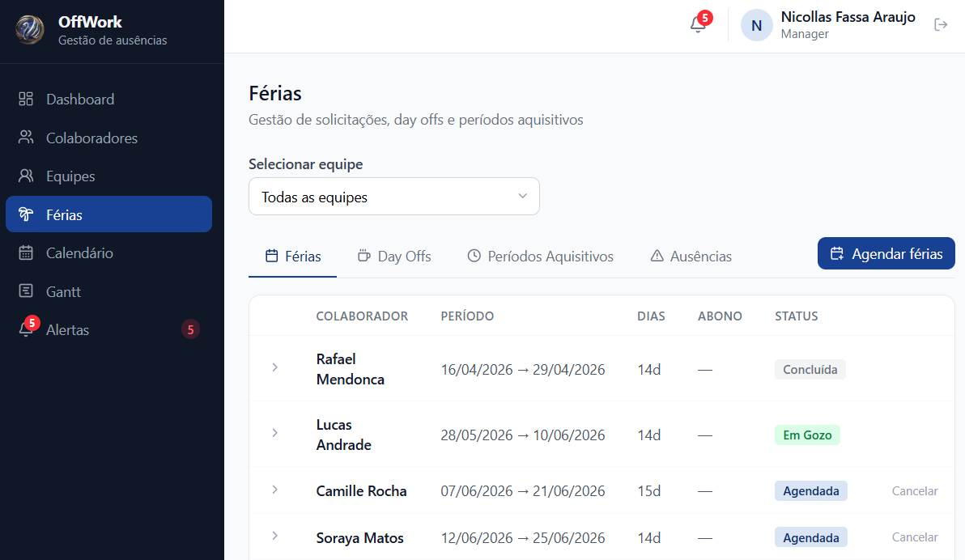Select Férias in the sidebar

tap(109, 214)
